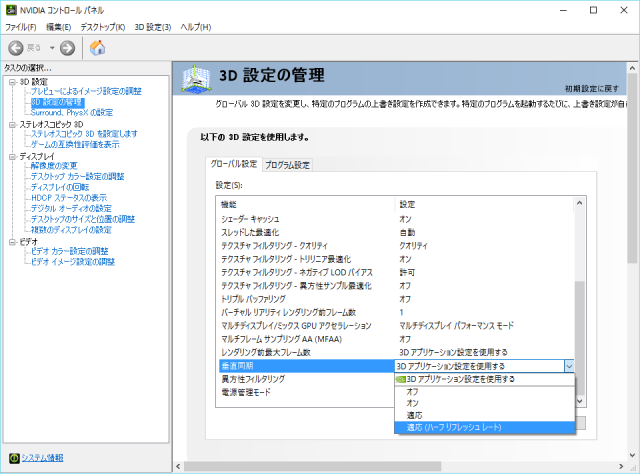The image size is (640, 474).
Task: Collapse the 3D 設定 tree node
Action: 11,81
